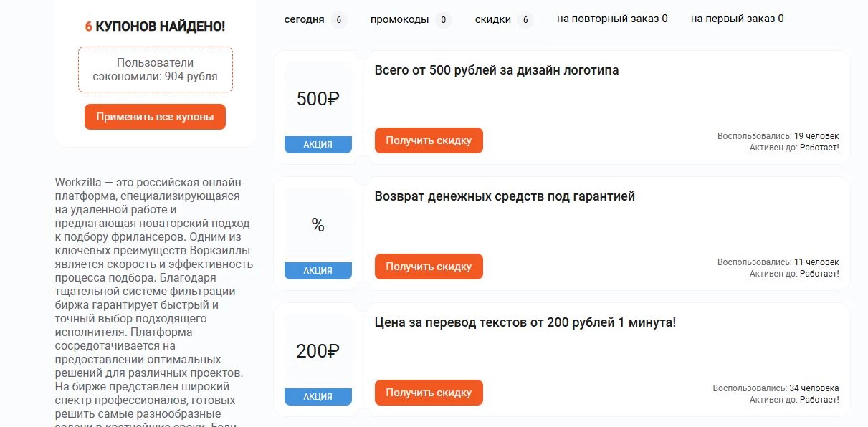868x427 pixels.
Task: Filter coupons by на первый заказ
Action: [736, 19]
